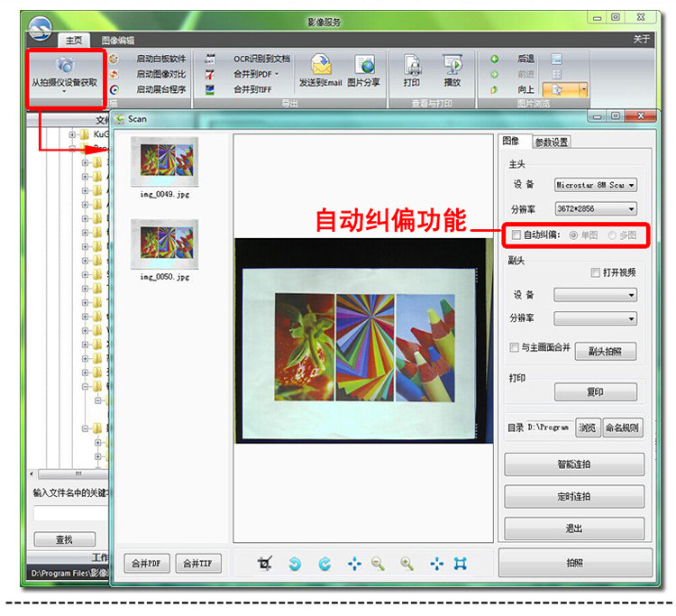Tick the 打开视频 checkbox
676x616 pixels.
pyautogui.click(x=596, y=272)
